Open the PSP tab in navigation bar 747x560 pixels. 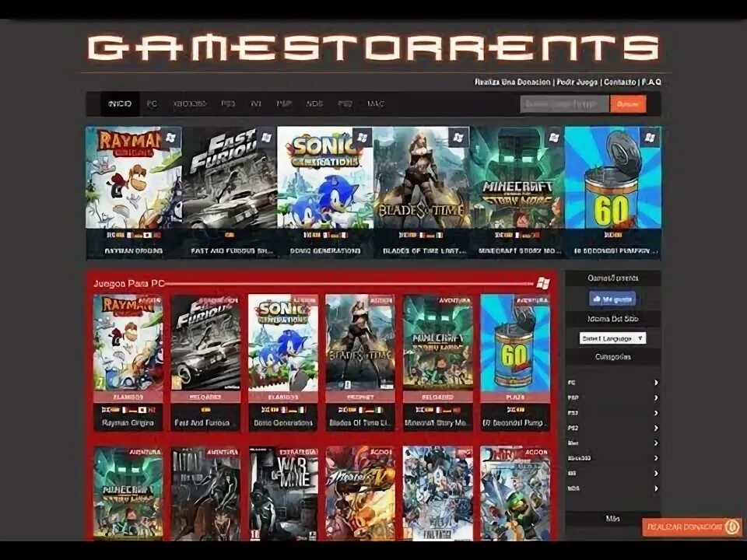click(x=285, y=103)
